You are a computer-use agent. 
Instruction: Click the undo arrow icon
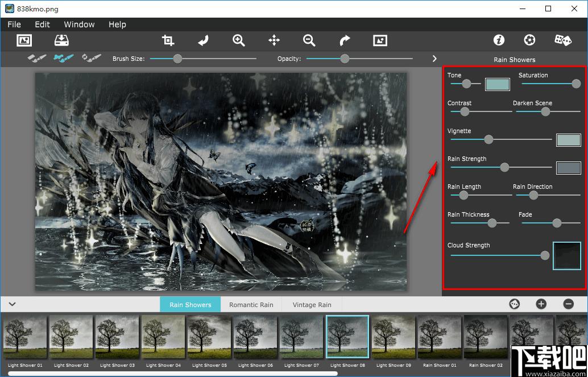[203, 40]
